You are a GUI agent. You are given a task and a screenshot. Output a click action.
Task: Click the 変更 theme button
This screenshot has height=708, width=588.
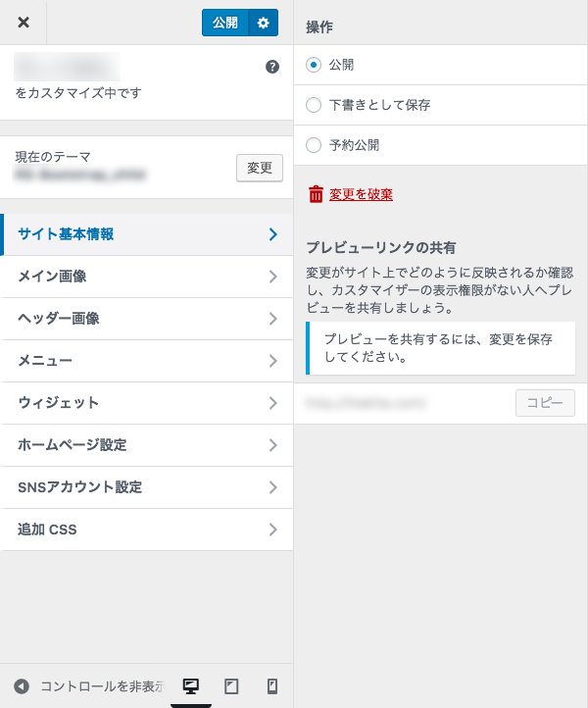[260, 168]
